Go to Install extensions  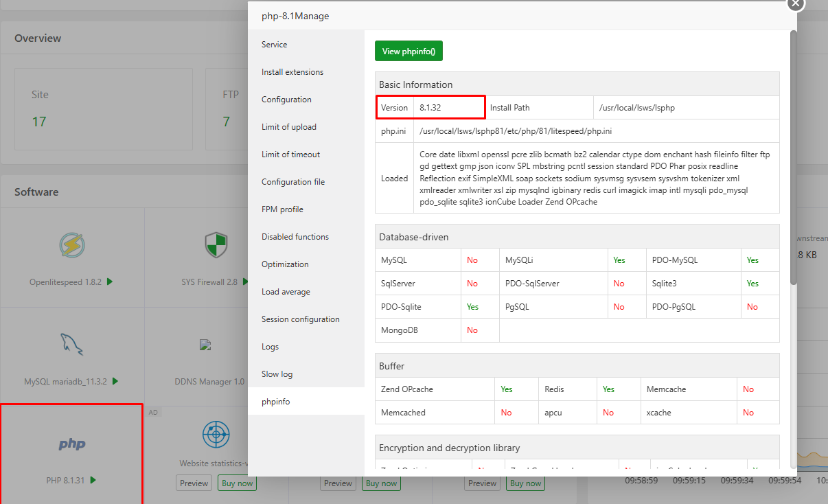pos(292,72)
